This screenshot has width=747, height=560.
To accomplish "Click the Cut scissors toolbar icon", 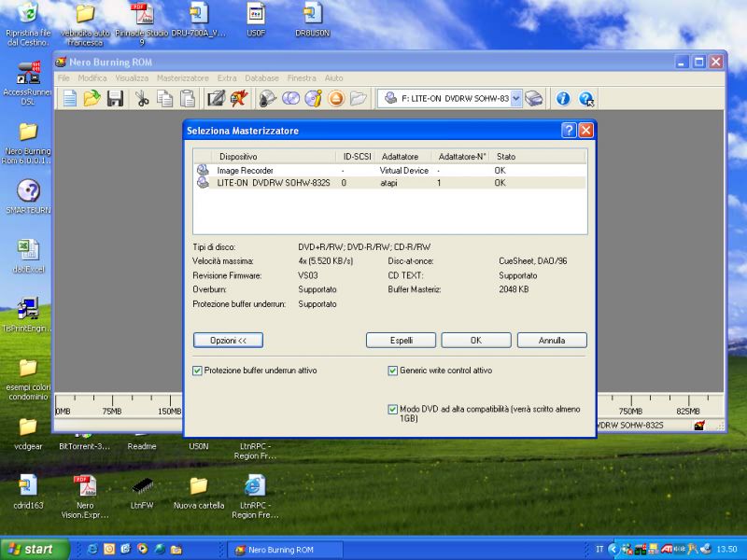I will click(142, 99).
